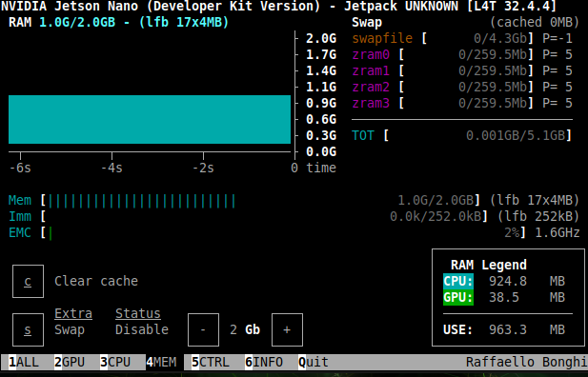Click Quit in the bottom bar
Image resolution: width=588 pixels, height=377 pixels.
click(314, 362)
